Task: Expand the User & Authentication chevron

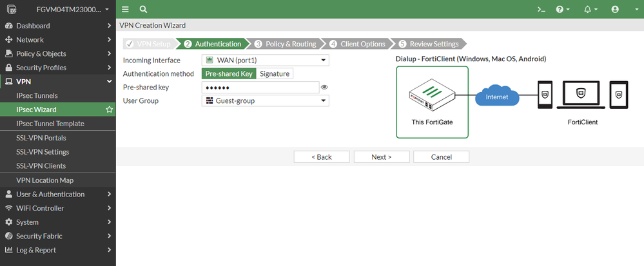Action: pyautogui.click(x=109, y=194)
